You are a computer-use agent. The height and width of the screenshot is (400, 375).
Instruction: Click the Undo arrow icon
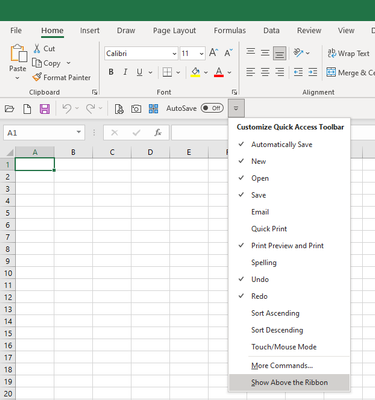click(67, 109)
